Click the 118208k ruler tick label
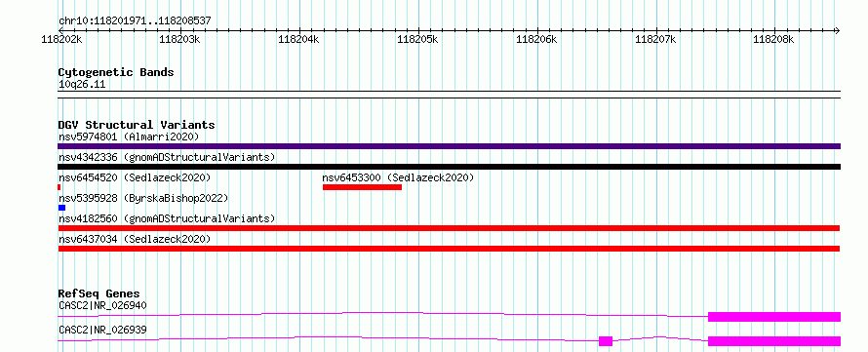This screenshot has height=352, width=868. 773,39
